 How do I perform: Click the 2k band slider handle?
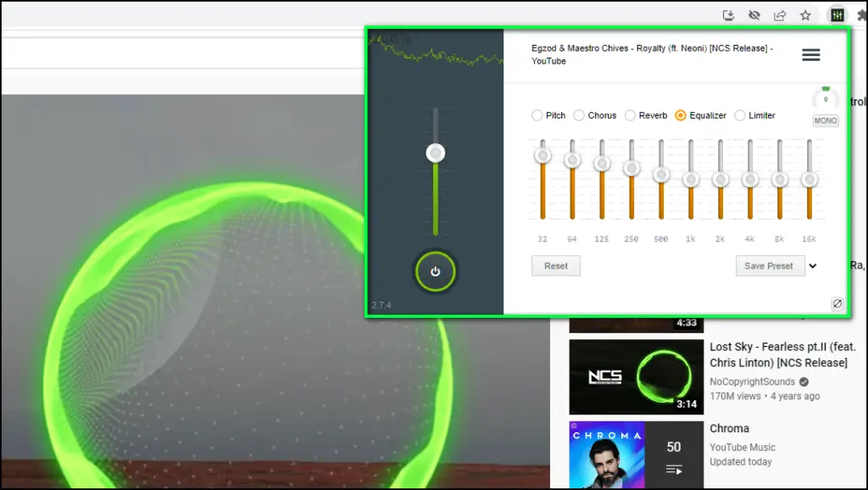click(x=721, y=180)
